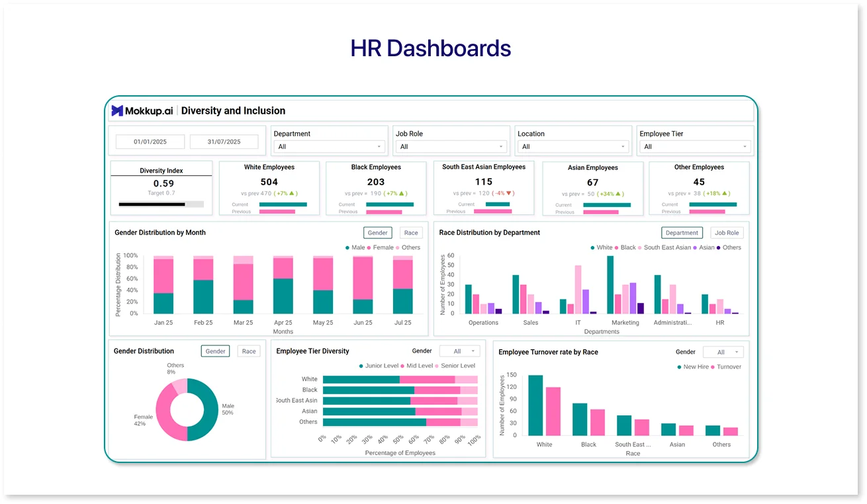Screen dimensions: 867x504
Task: Click White legend dot in Race Distribution chart
Action: pos(593,247)
